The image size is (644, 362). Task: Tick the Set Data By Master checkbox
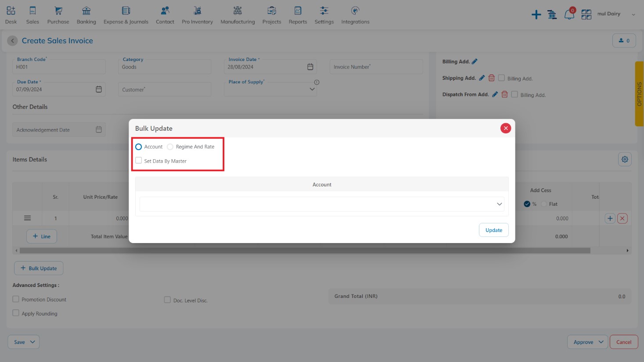coord(139,161)
